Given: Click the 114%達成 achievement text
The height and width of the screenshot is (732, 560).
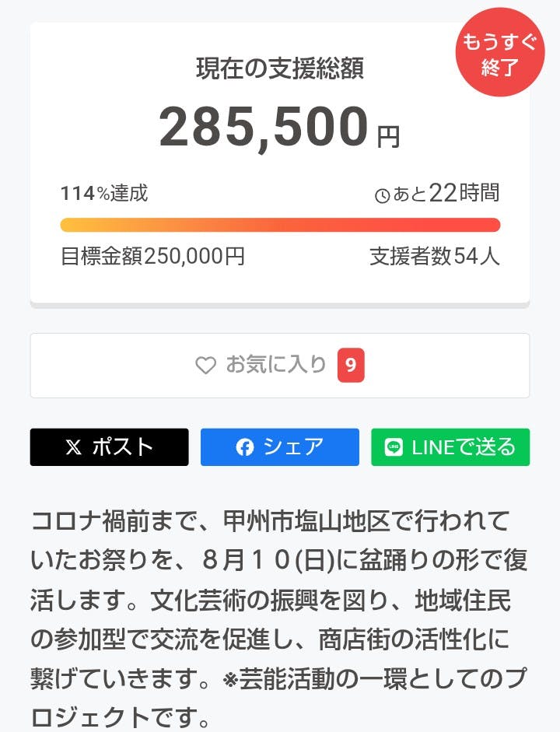Looking at the screenshot, I should 104,194.
